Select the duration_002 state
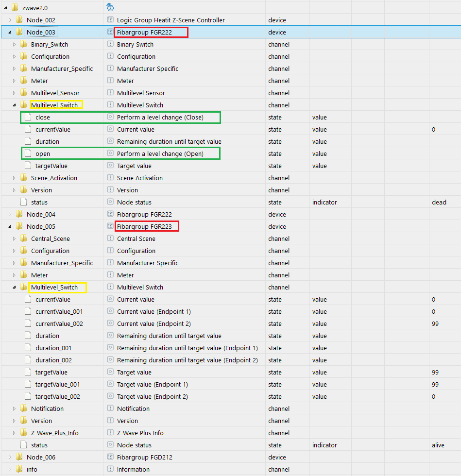Screen dimensions: 461x476 [x=54, y=360]
